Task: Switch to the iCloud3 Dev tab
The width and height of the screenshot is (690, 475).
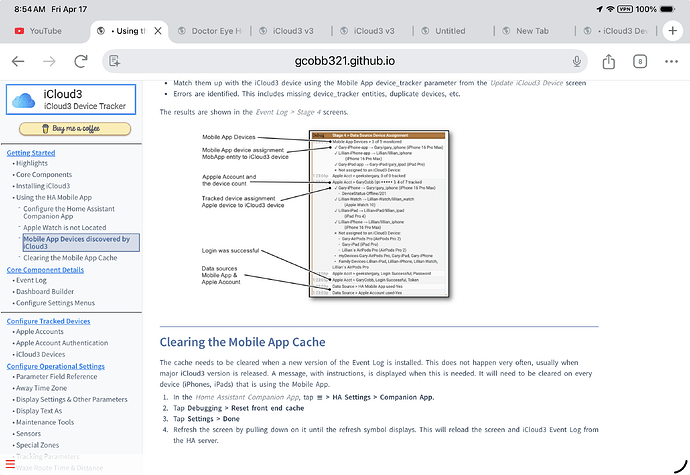Action: [x=616, y=31]
